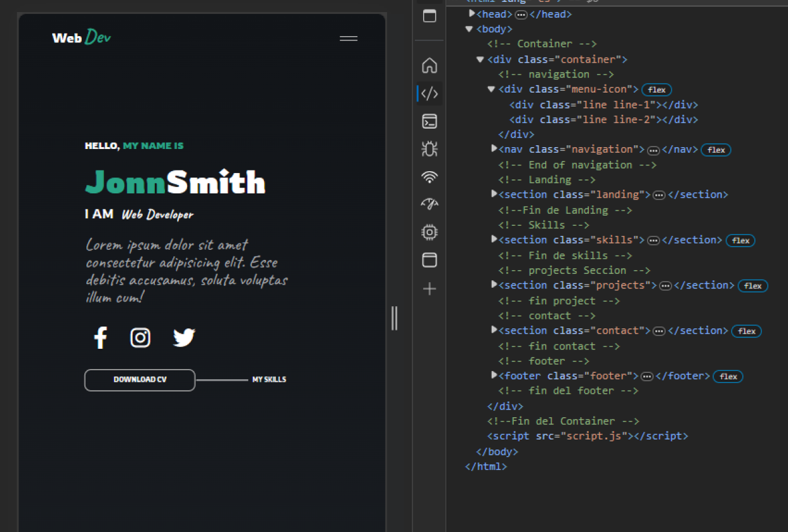The height and width of the screenshot is (532, 788).
Task: Toggle flex badge on footer element
Action: pyautogui.click(x=728, y=377)
